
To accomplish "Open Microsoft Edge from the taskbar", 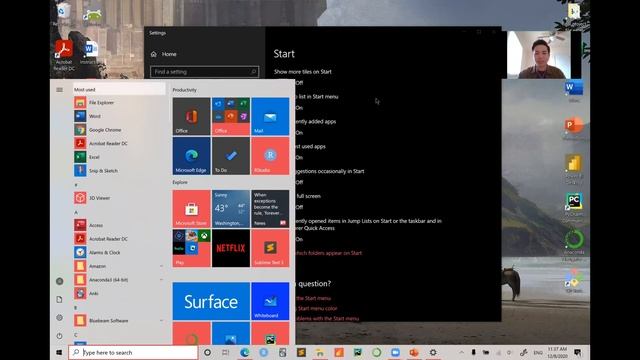I will (244, 352).
